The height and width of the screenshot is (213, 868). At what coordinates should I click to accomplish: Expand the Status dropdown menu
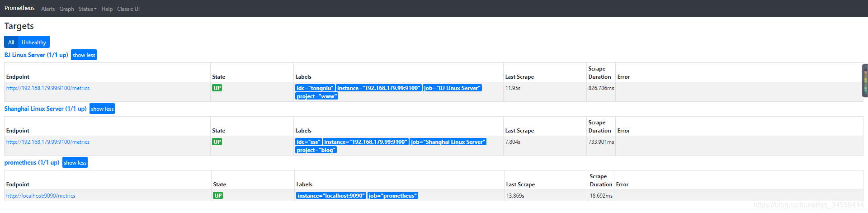click(87, 9)
